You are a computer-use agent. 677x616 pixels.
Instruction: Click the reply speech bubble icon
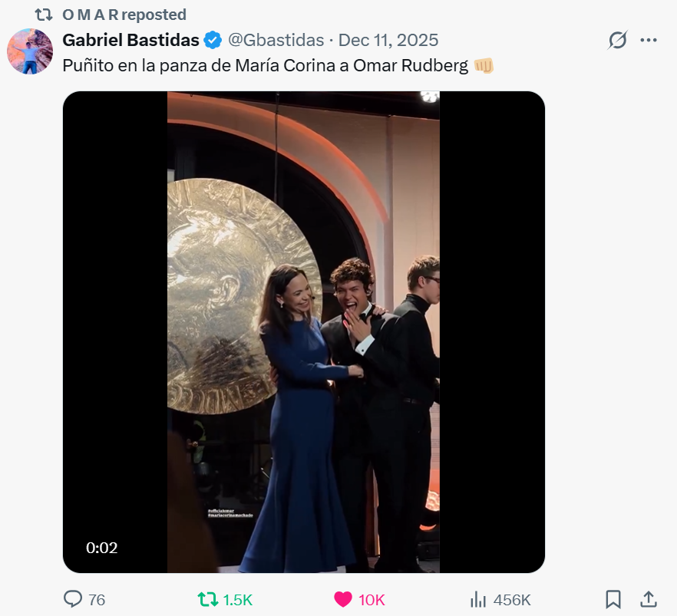pyautogui.click(x=73, y=599)
